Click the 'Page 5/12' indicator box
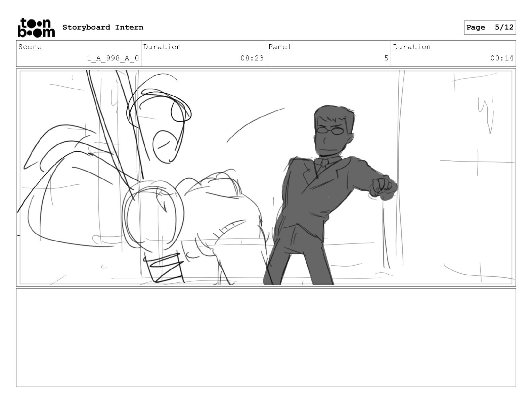532x411 pixels. click(490, 28)
